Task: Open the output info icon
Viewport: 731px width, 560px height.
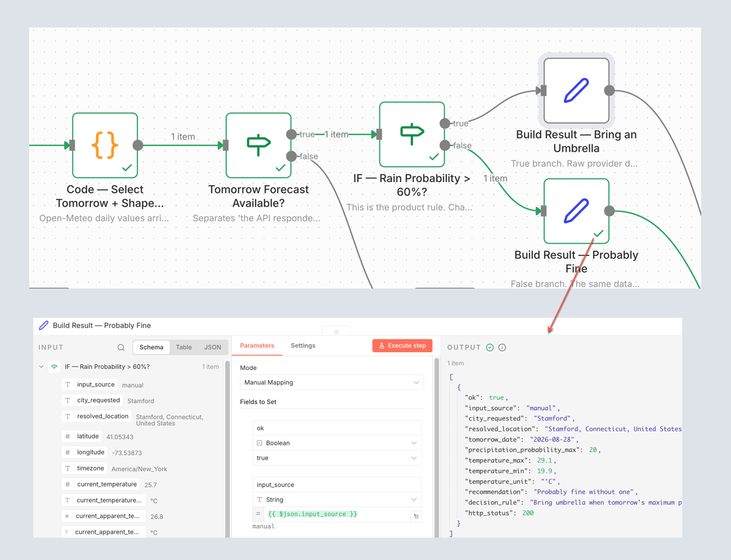Action: pos(502,348)
